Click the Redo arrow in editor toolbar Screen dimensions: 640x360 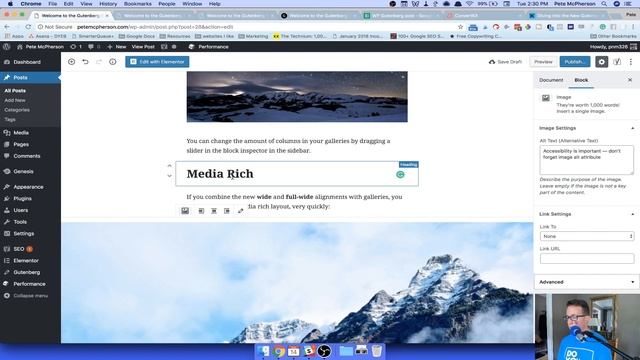(x=99, y=62)
